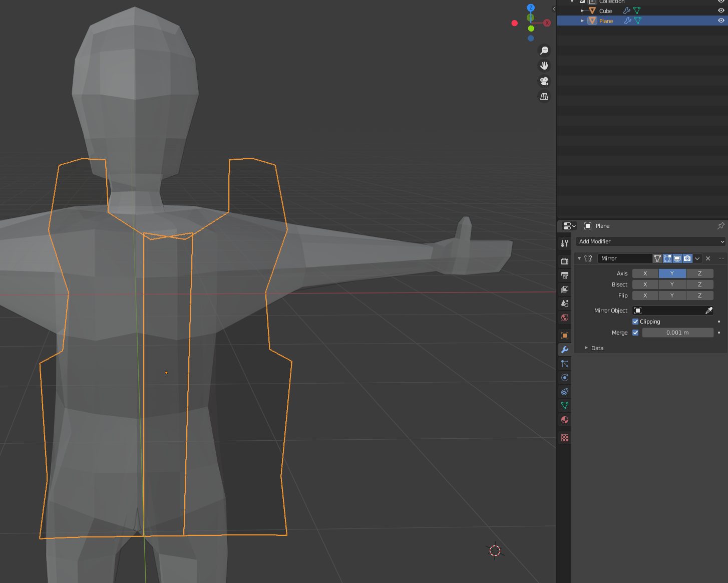Toggle Mirror modifier render display

687,258
